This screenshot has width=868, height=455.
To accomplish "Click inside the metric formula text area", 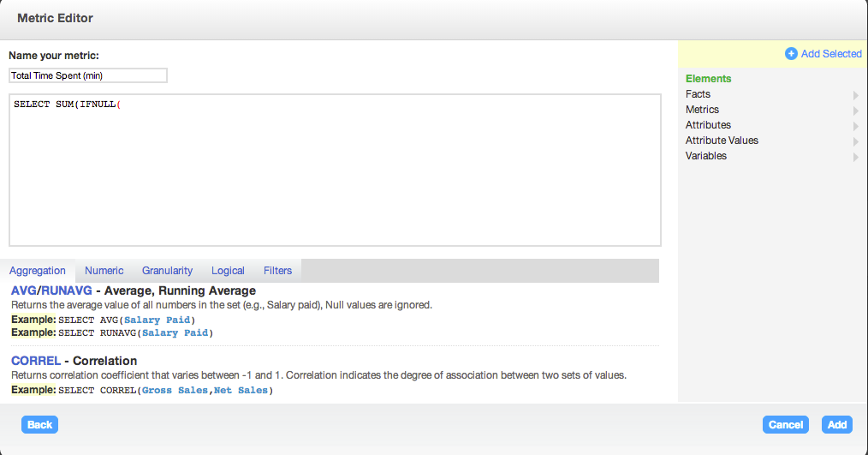I will point(334,171).
